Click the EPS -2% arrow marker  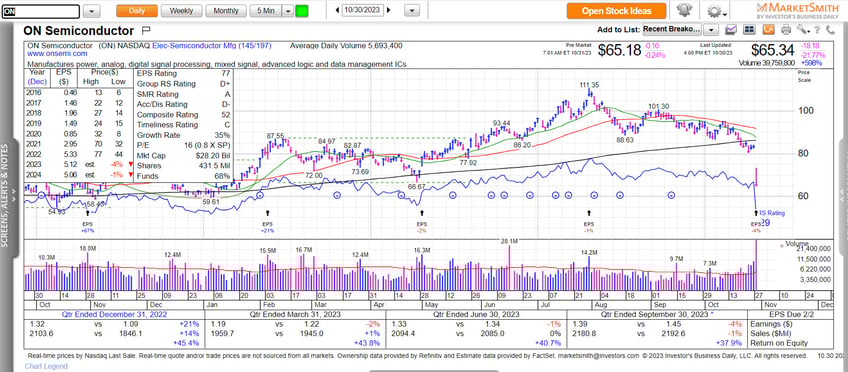tap(422, 213)
